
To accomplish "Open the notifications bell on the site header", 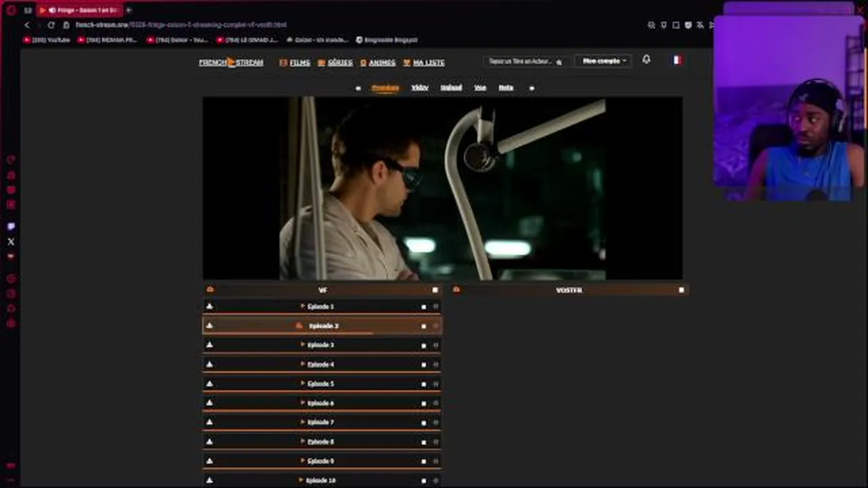I will [646, 60].
